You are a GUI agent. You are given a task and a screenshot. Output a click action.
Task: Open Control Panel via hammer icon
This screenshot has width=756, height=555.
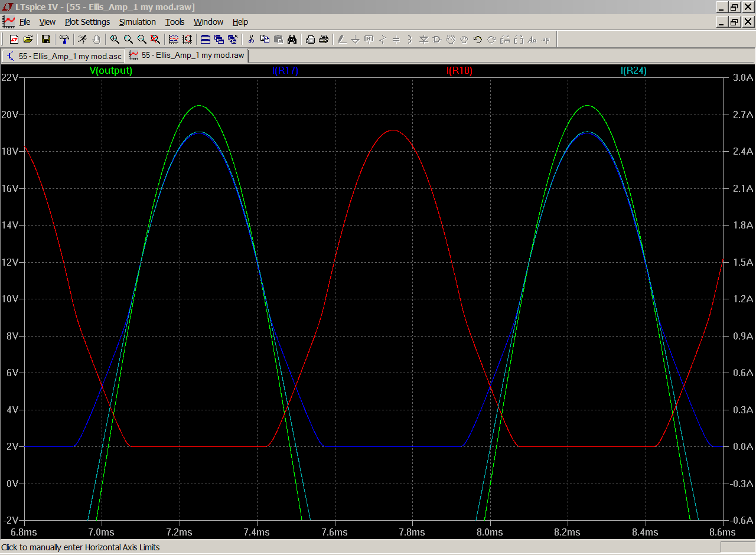tap(64, 39)
